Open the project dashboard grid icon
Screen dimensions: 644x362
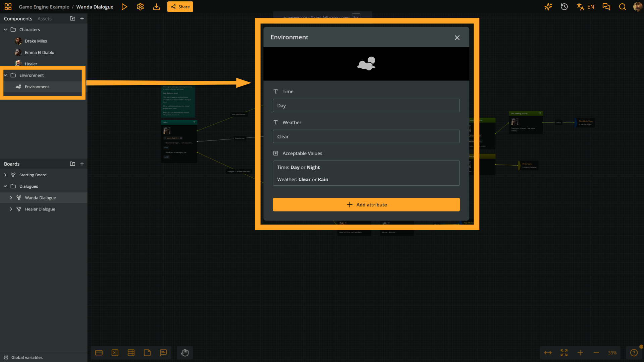8,7
